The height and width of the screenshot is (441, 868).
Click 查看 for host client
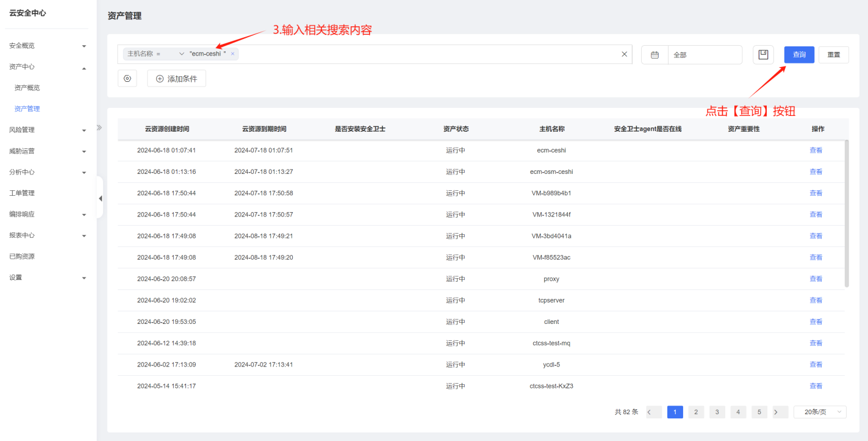point(816,321)
